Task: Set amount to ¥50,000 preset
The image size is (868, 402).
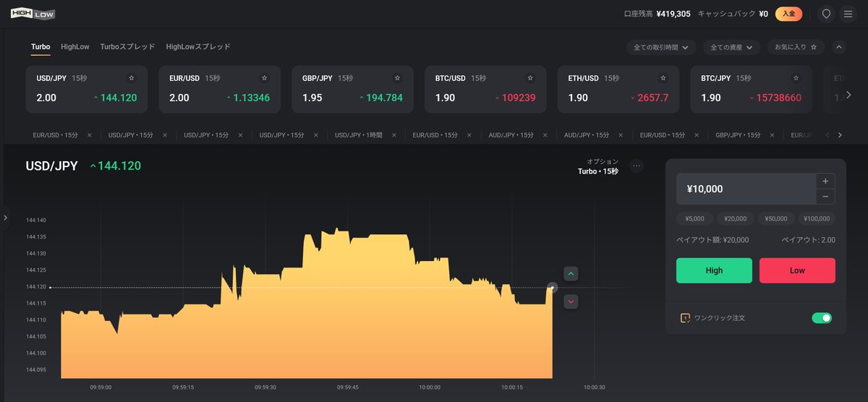Action: click(776, 218)
